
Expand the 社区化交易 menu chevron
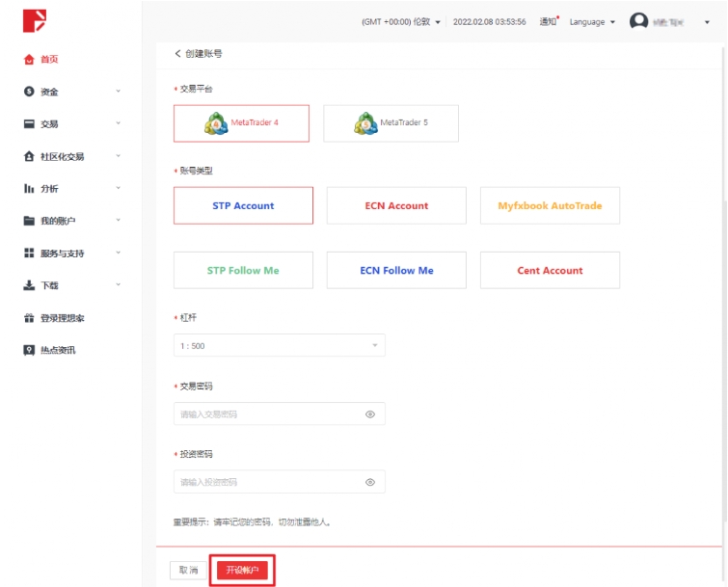[x=118, y=155]
